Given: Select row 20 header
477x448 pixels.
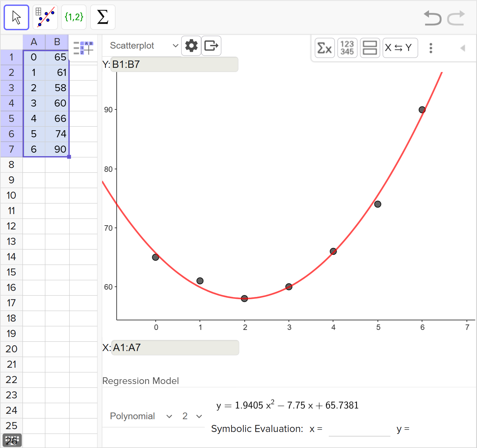Looking at the screenshot, I should click(x=12, y=349).
